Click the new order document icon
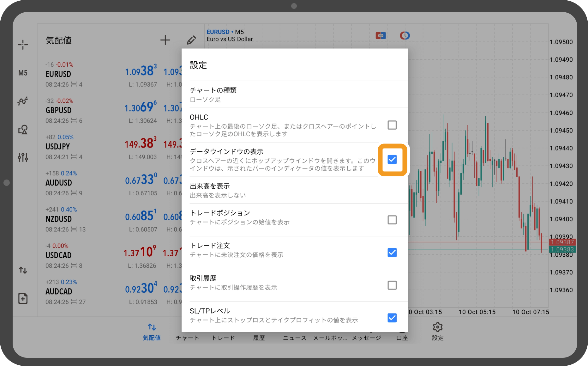 (x=23, y=298)
